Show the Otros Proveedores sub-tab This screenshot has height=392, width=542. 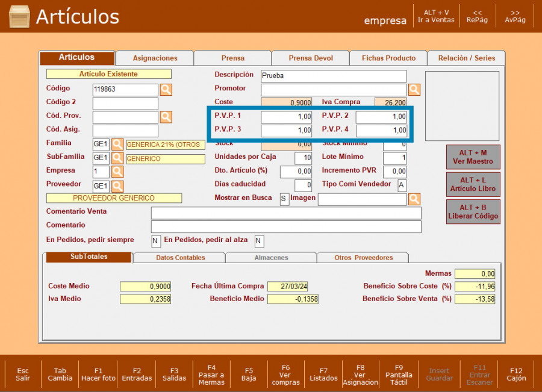coord(363,258)
